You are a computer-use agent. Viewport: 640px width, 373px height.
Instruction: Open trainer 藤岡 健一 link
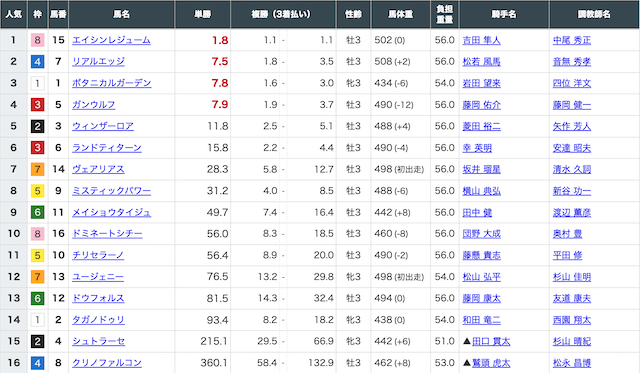[x=572, y=105]
